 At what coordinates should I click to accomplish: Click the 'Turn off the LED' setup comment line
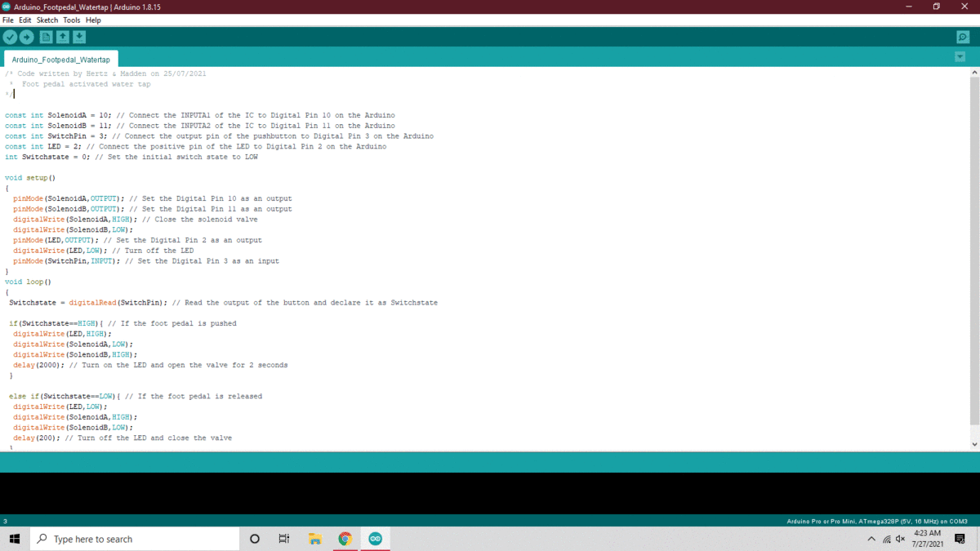point(103,251)
